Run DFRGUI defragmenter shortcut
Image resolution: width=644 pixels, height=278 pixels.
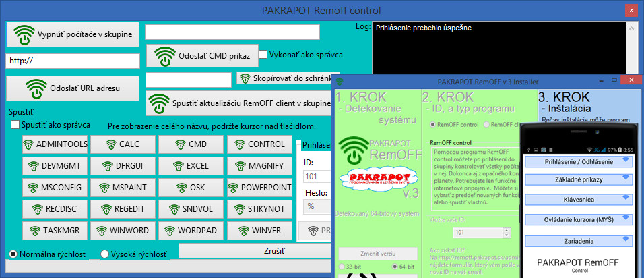123,166
